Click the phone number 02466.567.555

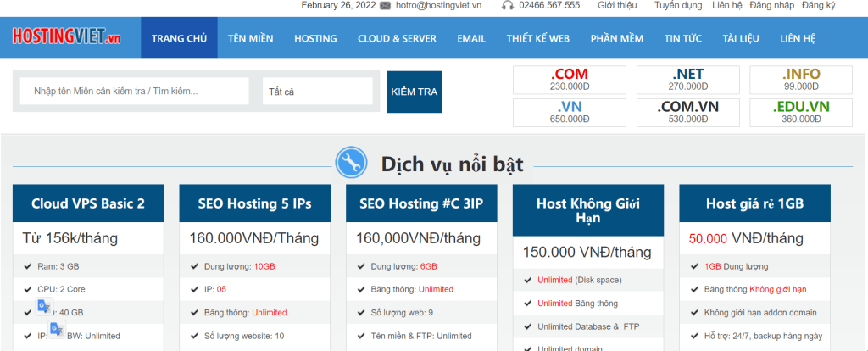tap(549, 6)
